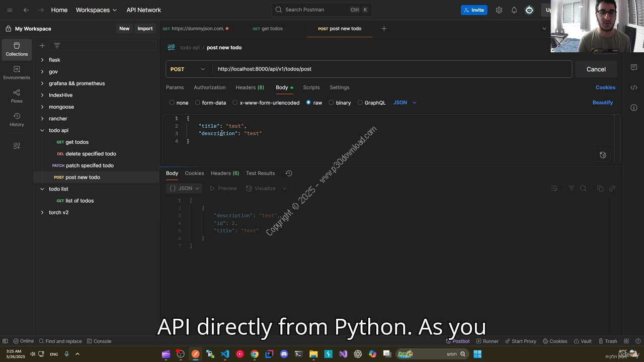Click the Import button
Viewport: 644px width, 362px height.
click(145, 29)
